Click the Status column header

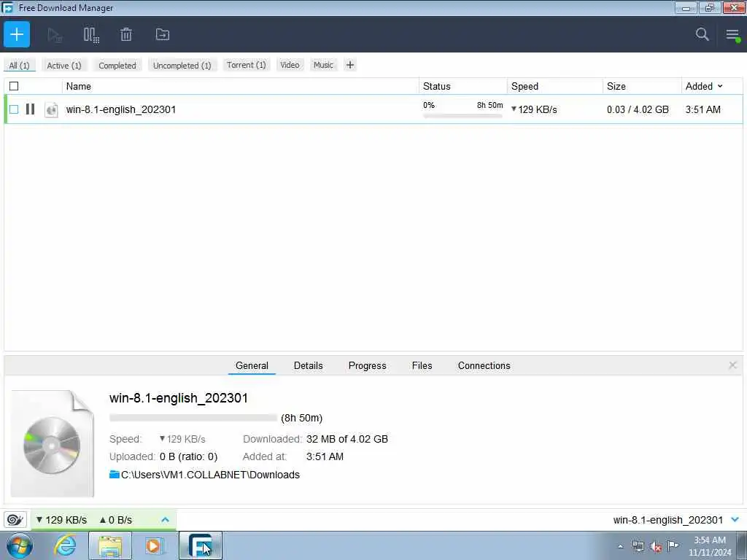coord(463,86)
